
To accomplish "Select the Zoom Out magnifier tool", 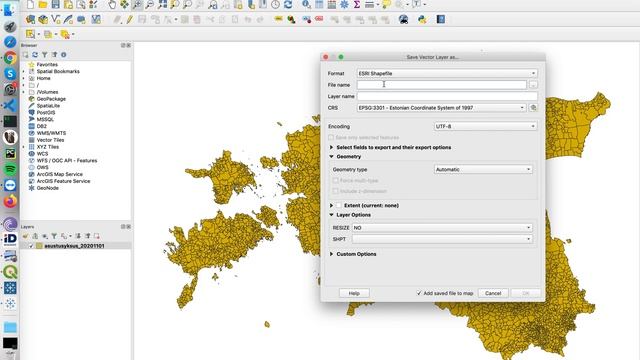I will [x=149, y=4].
